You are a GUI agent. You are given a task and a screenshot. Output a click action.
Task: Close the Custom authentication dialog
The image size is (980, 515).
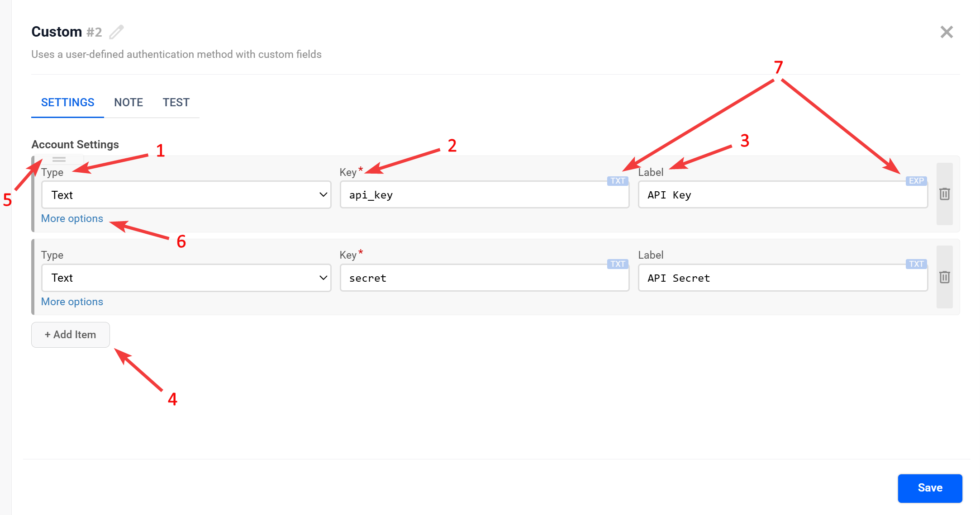tap(947, 32)
